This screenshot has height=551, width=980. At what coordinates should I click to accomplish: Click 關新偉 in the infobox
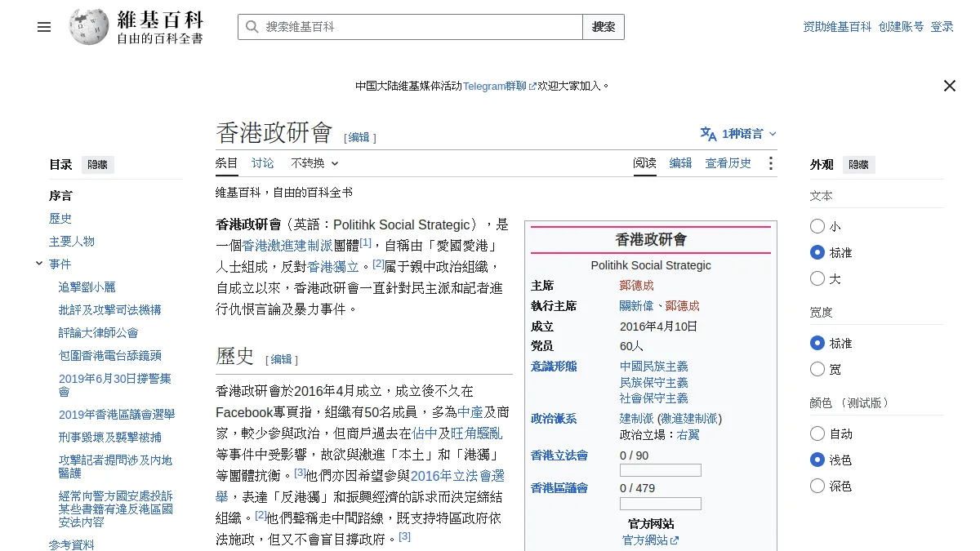click(637, 306)
